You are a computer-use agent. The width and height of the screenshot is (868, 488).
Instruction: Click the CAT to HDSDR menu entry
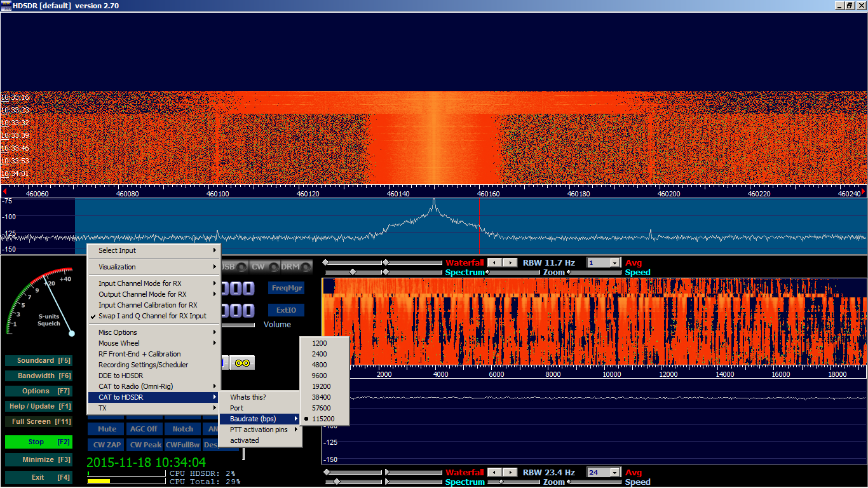click(x=153, y=397)
